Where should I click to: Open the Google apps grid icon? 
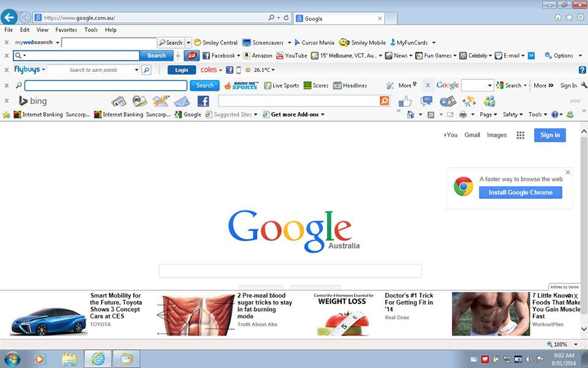520,135
